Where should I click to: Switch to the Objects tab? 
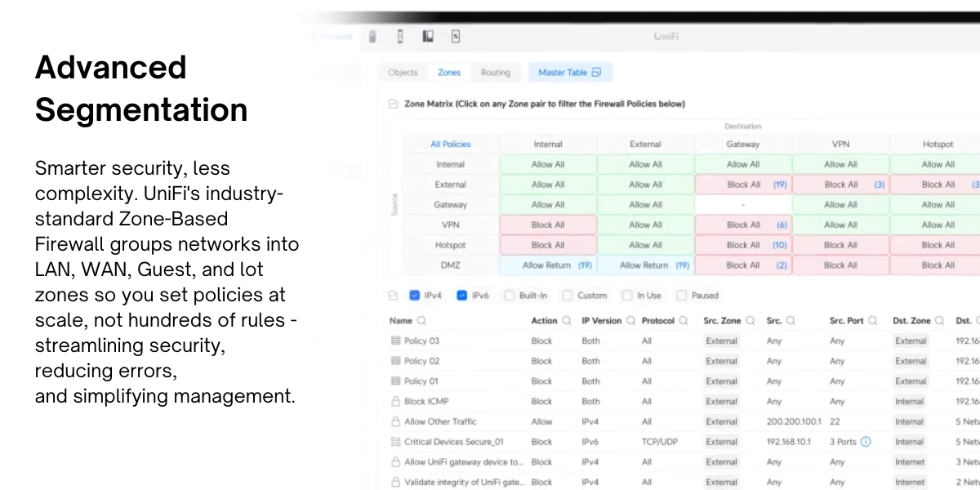coord(403,73)
